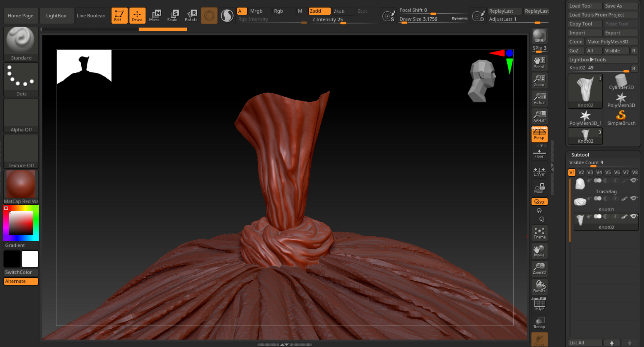This screenshot has width=644, height=347.
Task: Select the Scale transform tool
Action: tap(172, 15)
